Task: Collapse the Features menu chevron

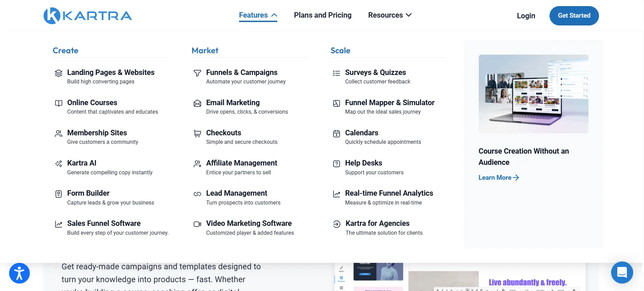Action: (274, 15)
